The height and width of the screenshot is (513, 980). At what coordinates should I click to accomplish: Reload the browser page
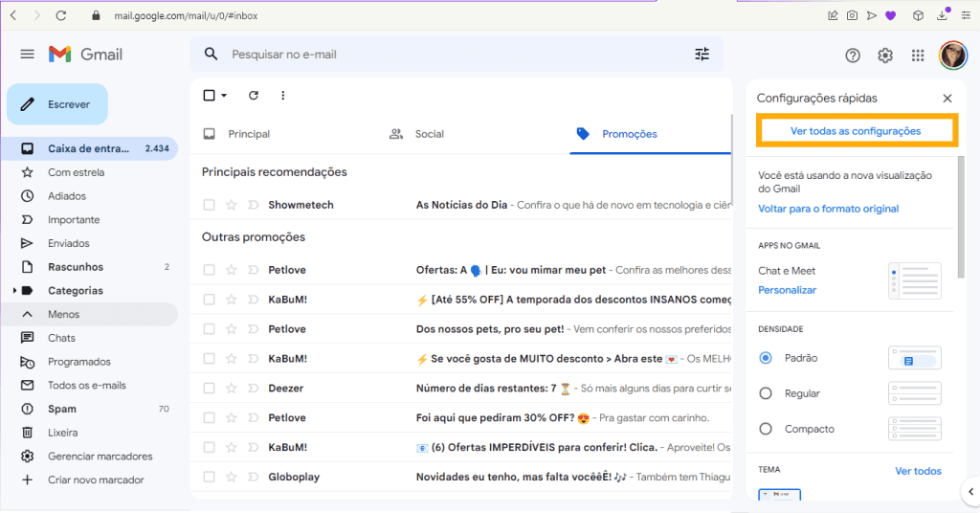60,15
